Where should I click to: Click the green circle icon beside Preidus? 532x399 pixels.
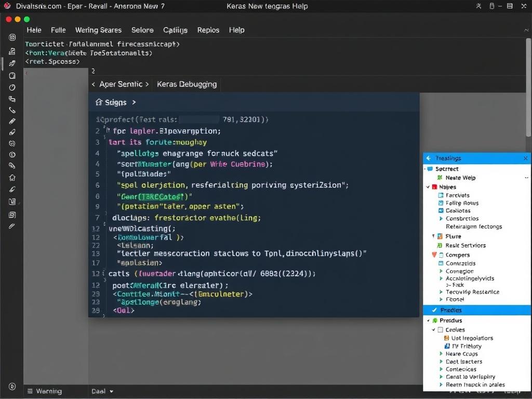(x=435, y=321)
